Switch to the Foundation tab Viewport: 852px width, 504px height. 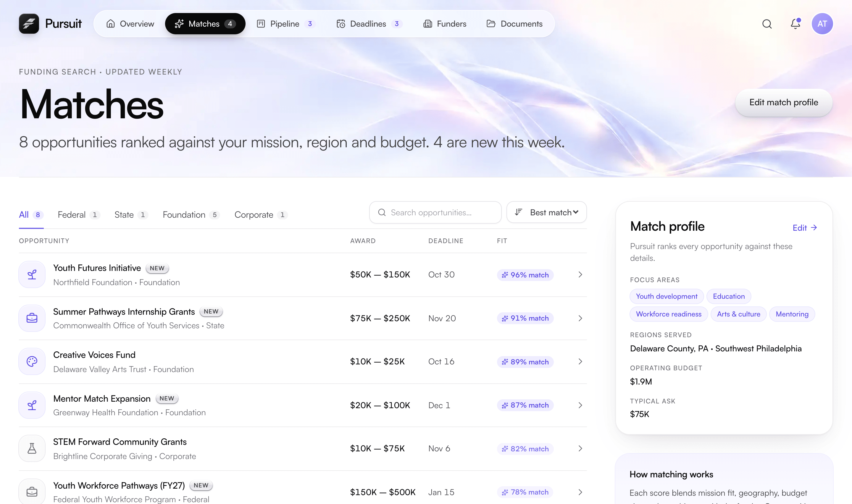coord(191,215)
